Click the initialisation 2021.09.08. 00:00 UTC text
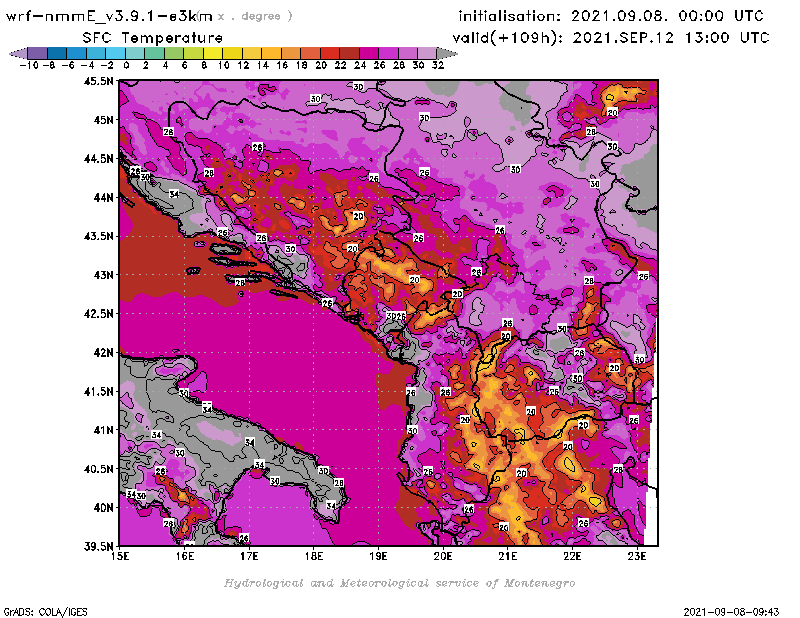This screenshot has width=800, height=618. click(611, 16)
